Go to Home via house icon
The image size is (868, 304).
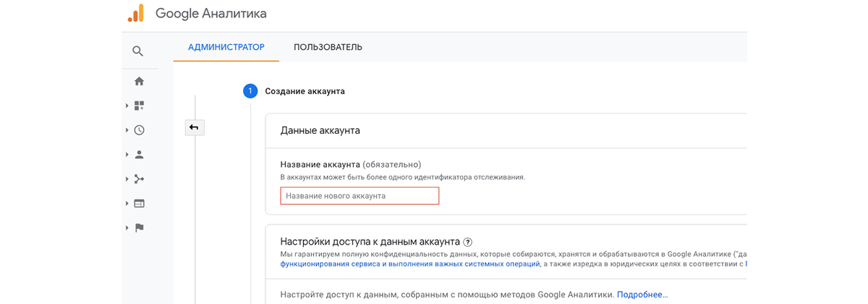(140, 81)
